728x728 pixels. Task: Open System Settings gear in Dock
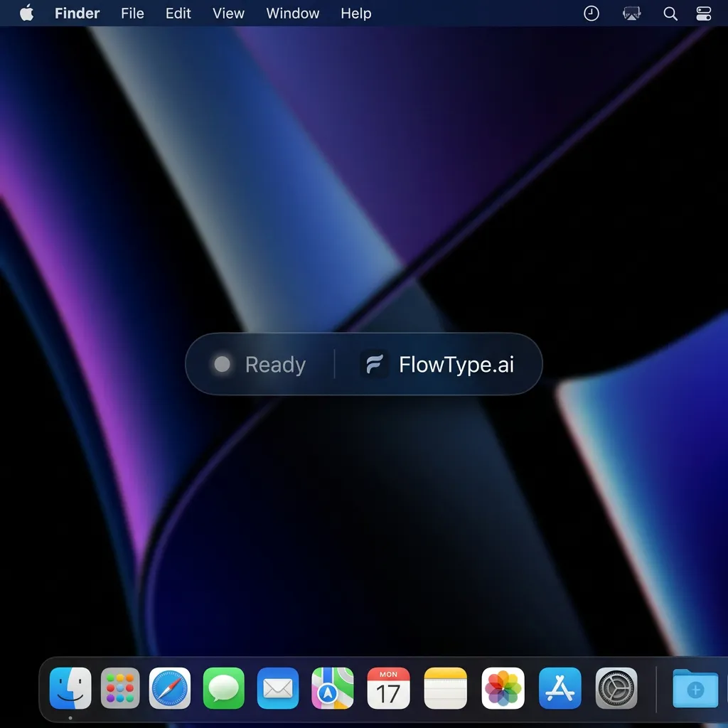point(616,688)
